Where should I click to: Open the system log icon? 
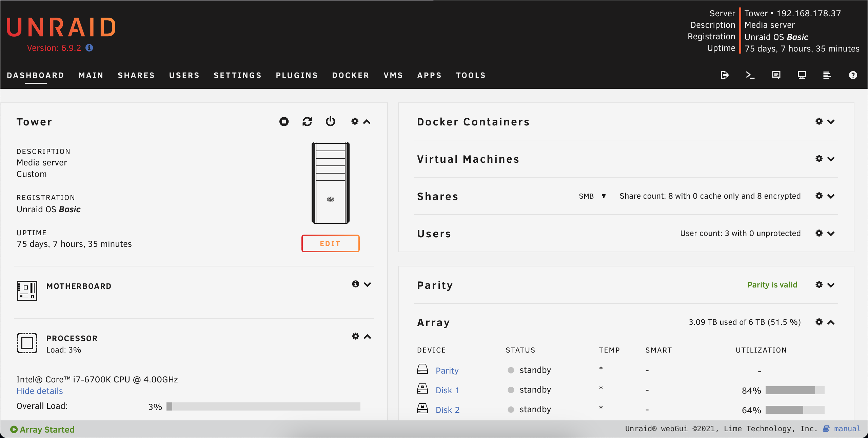827,75
